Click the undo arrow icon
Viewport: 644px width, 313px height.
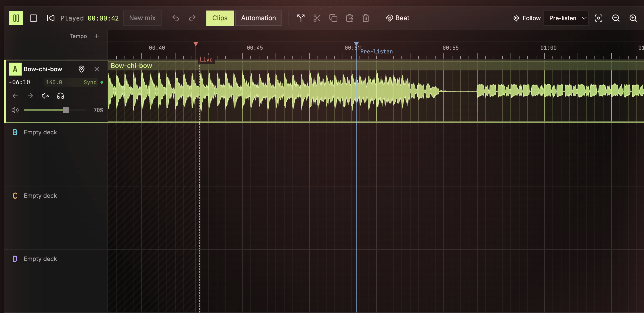(176, 18)
